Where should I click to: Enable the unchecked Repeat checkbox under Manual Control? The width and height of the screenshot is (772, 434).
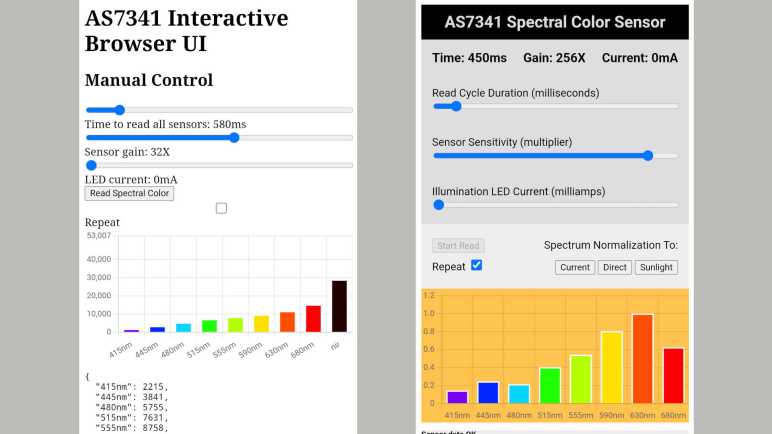pyautogui.click(x=221, y=208)
